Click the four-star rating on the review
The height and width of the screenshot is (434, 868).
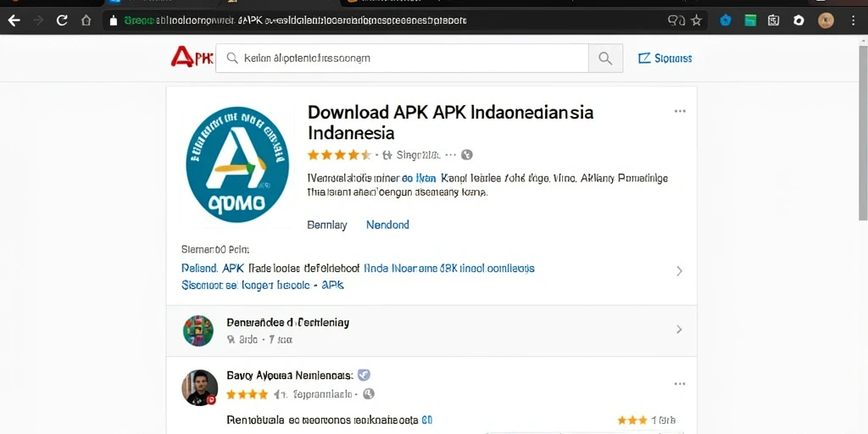[247, 395]
